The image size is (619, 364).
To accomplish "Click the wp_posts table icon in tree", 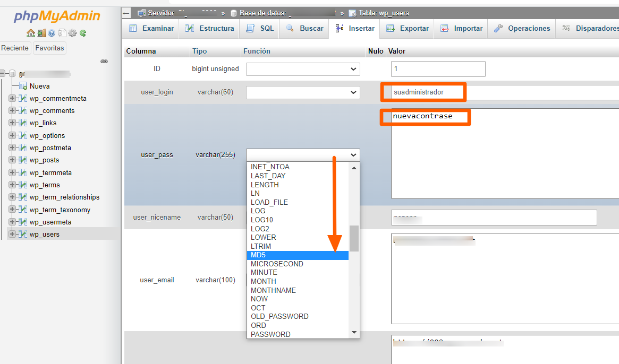I will point(22,160).
